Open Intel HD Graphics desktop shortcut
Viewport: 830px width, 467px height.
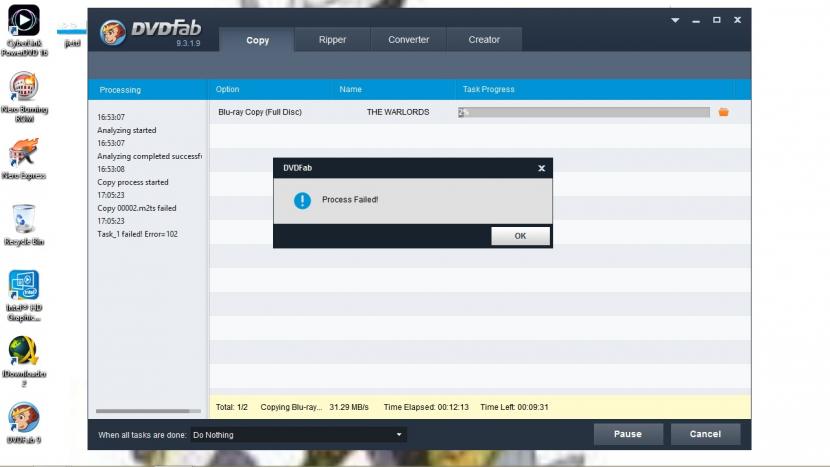(x=24, y=295)
